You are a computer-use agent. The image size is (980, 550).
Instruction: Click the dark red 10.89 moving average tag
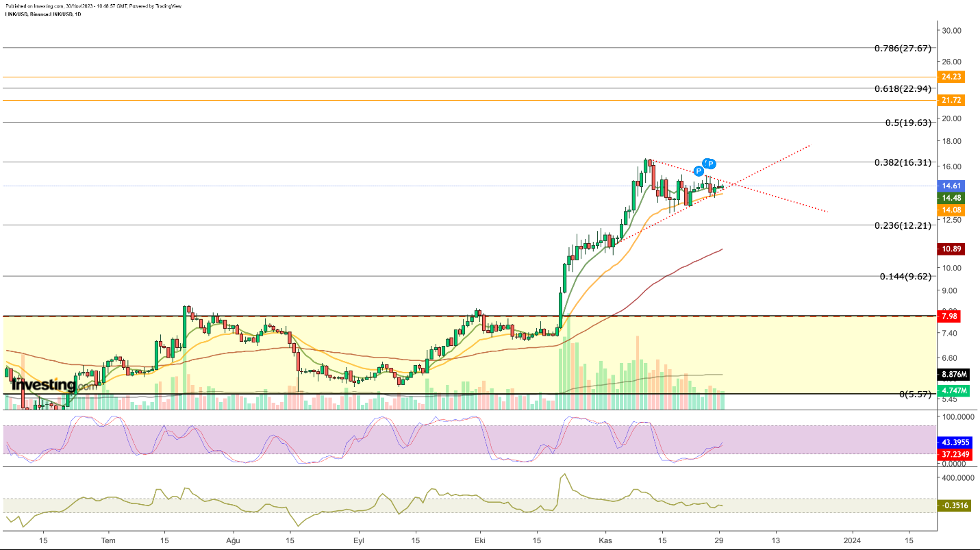point(952,248)
